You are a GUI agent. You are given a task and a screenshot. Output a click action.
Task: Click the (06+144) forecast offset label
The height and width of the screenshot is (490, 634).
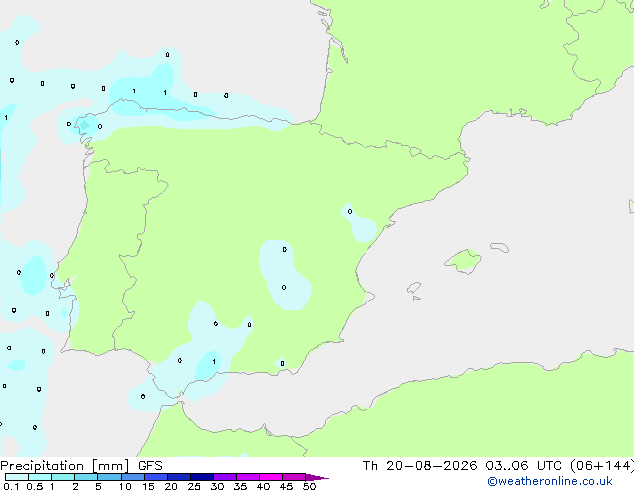[602, 466]
